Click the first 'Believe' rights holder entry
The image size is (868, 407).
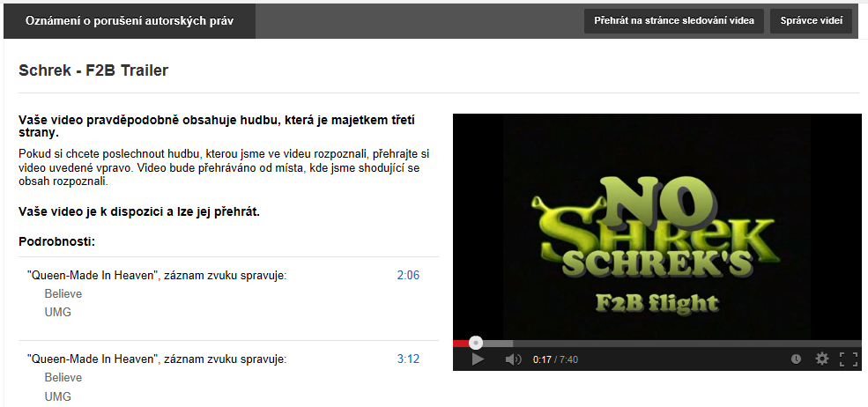click(x=63, y=293)
